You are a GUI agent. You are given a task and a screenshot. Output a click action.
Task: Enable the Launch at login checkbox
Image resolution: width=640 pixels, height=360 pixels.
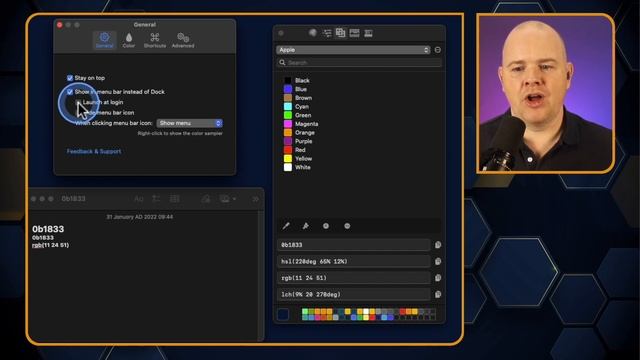[x=78, y=102]
